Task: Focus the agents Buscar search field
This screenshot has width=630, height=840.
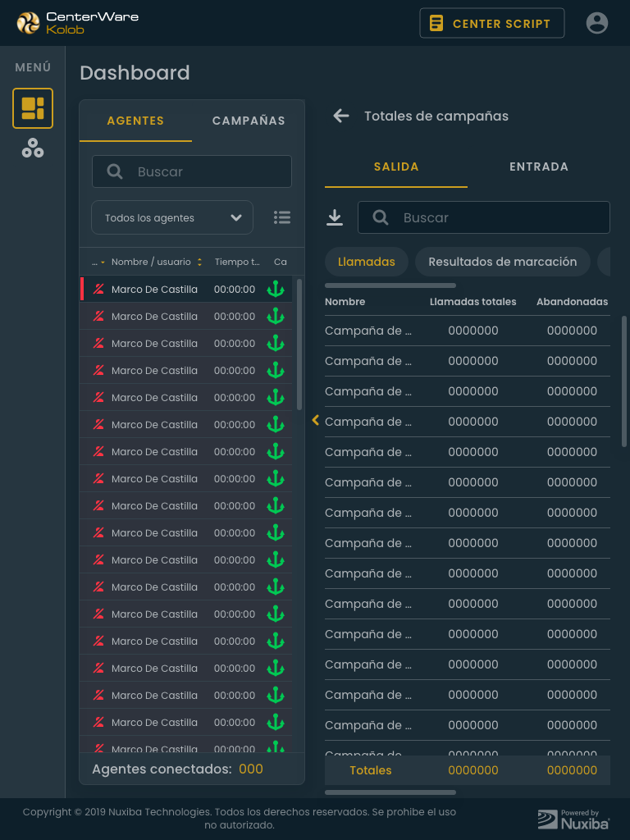Action: (x=192, y=171)
